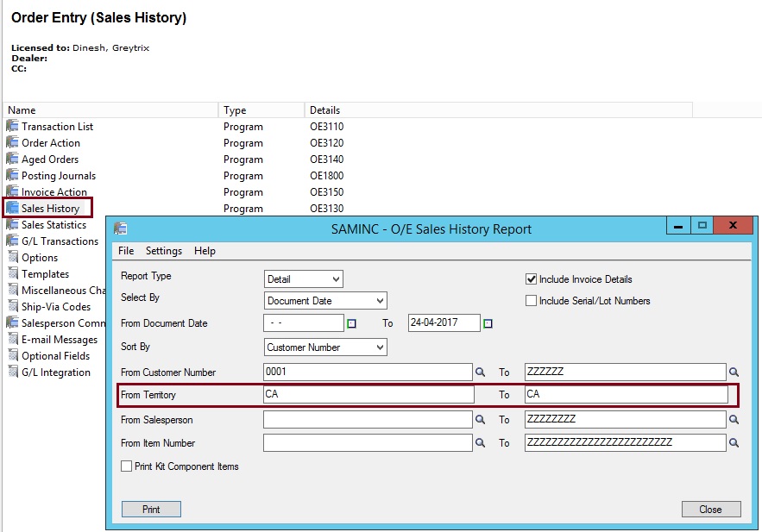Click finder for From Customer Number

[480, 372]
